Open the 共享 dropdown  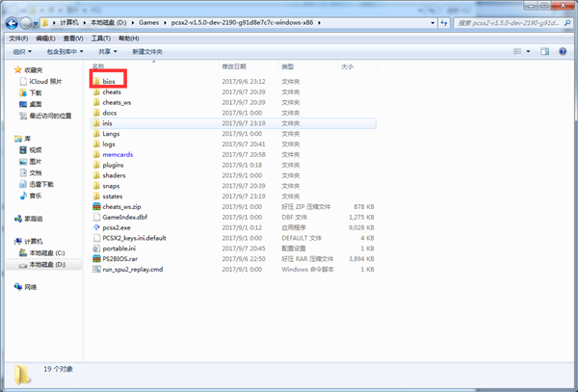[x=108, y=52]
